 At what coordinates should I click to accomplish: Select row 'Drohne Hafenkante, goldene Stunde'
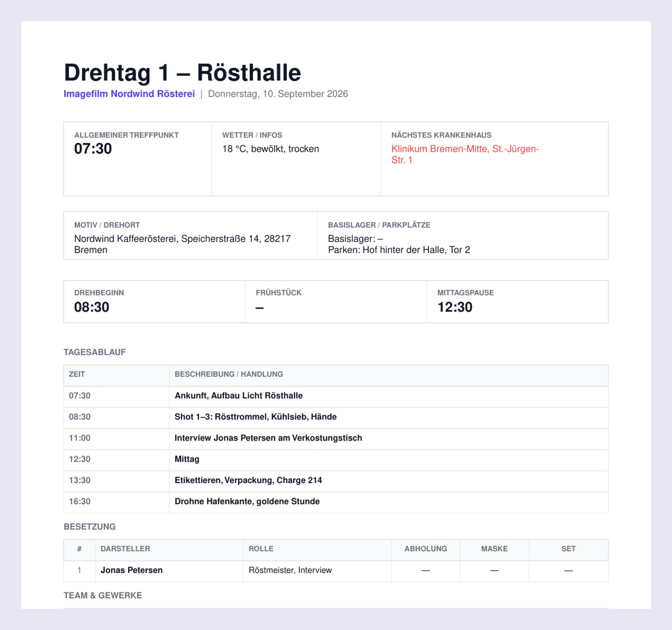point(336,502)
